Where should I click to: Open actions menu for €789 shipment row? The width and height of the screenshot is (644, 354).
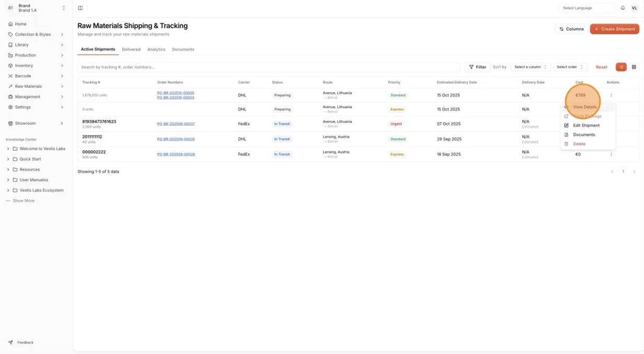click(611, 96)
